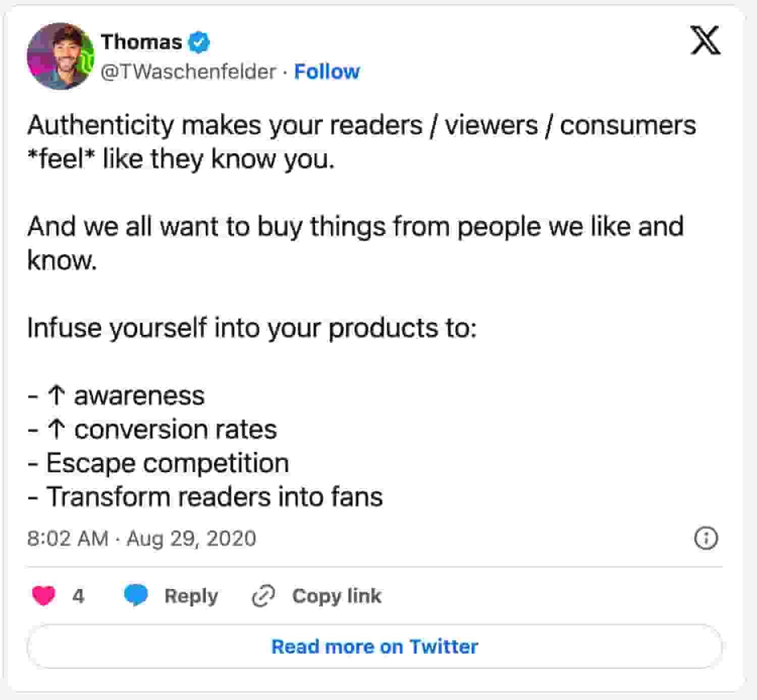The height and width of the screenshot is (700, 757).
Task: Open the X logo in the tweet corner
Action: 705,40
